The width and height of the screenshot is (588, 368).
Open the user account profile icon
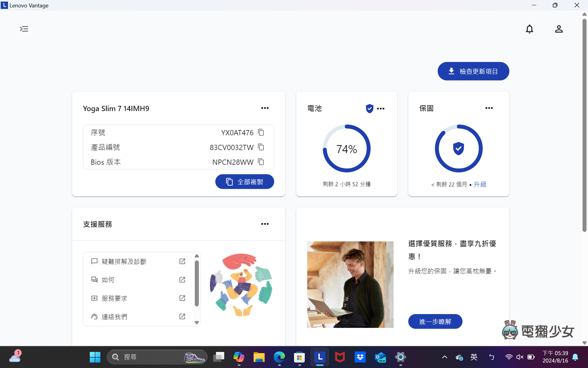559,29
